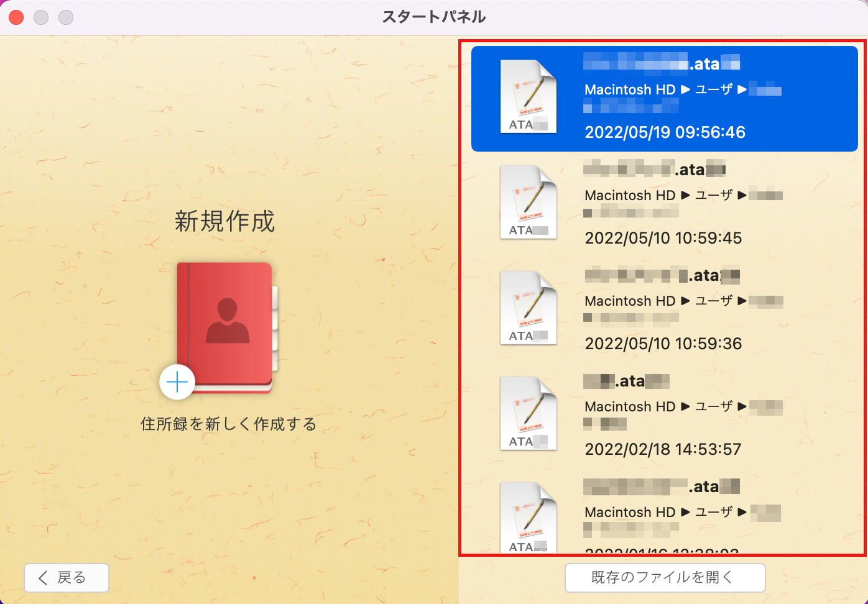Click the back chevron on 戻る button
The image size is (868, 604).
(x=43, y=578)
